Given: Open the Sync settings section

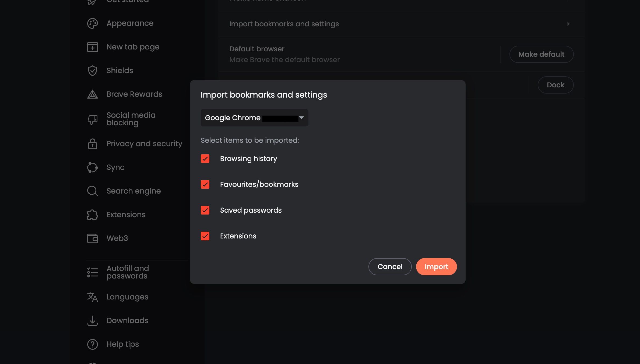Looking at the screenshot, I should (115, 167).
